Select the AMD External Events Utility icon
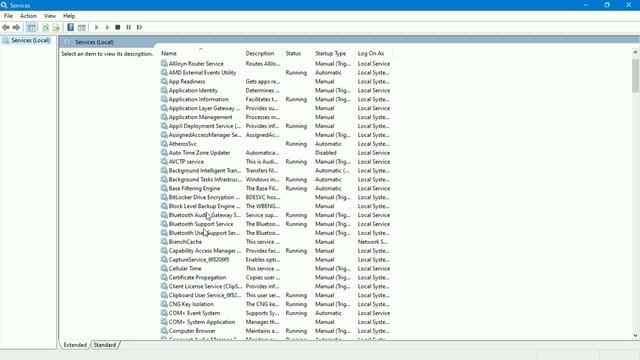Image resolution: width=640 pixels, height=360 pixels. (x=164, y=72)
